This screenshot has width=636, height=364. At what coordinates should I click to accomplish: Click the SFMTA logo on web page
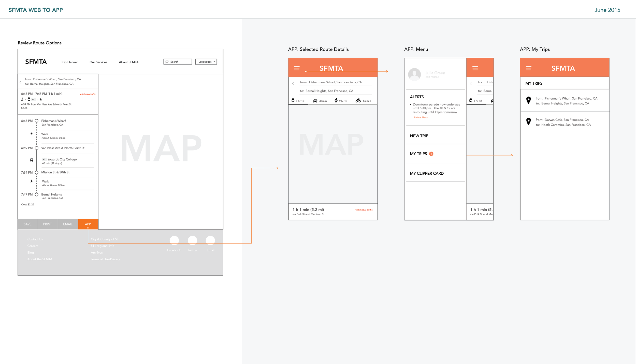(x=36, y=62)
